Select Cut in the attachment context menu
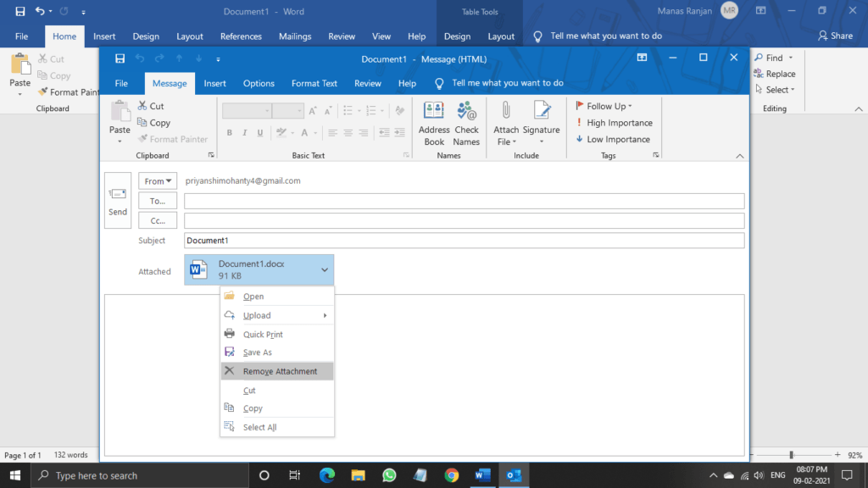The image size is (868, 488). (277, 390)
